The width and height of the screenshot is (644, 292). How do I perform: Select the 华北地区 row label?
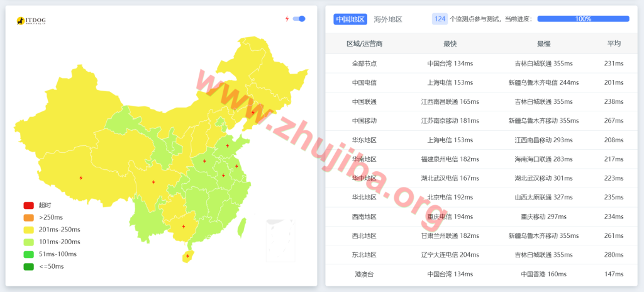point(364,198)
